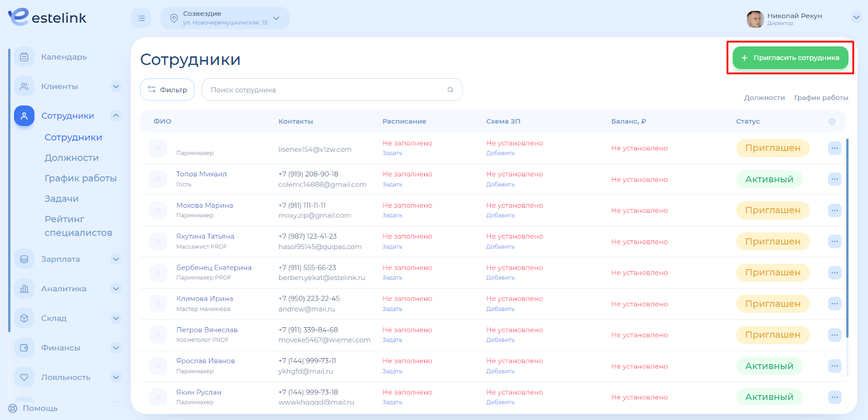Click the Фильтр button

tap(167, 90)
